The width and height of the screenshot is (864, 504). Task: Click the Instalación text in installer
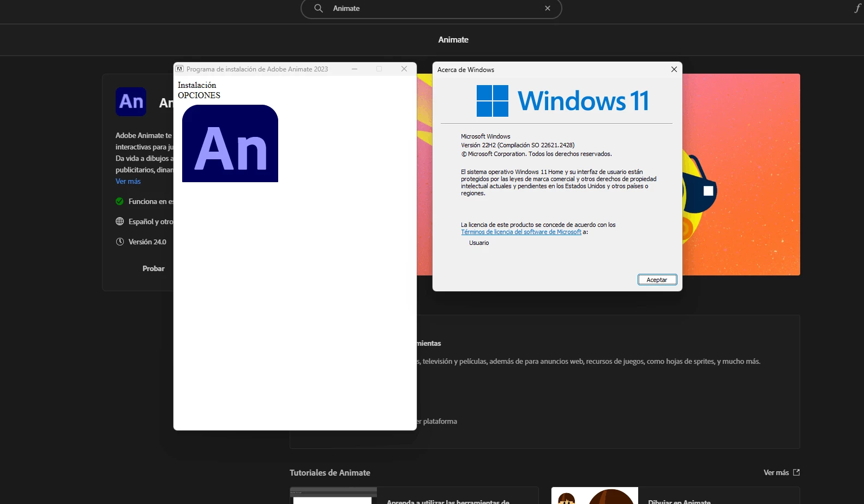click(197, 85)
